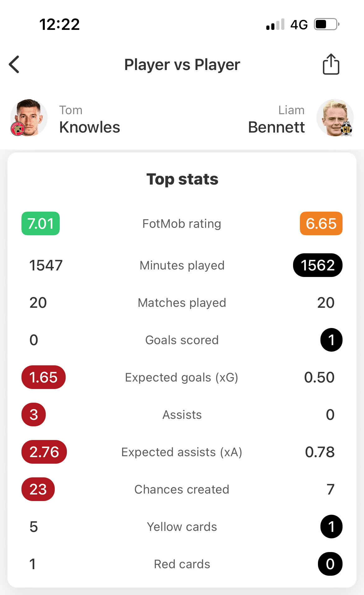
Task: Tap the red 1.65 expected goals badge
Action: coord(44,377)
